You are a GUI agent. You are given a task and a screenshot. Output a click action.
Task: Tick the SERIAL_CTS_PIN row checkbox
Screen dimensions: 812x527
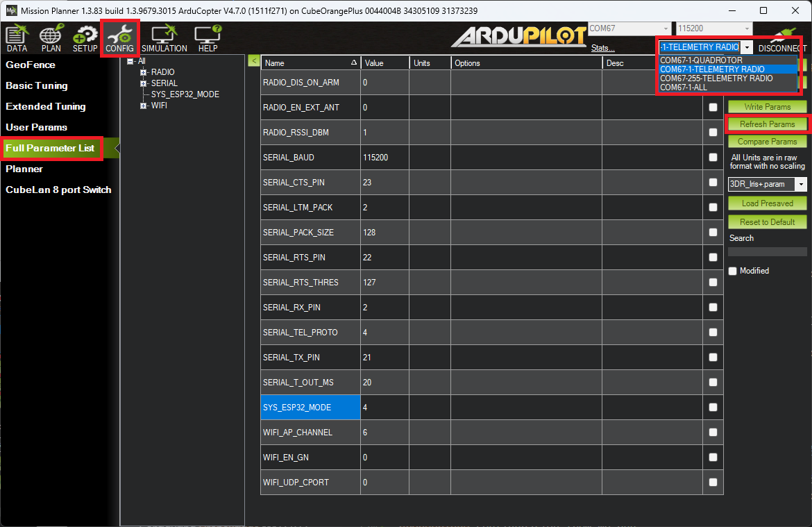[x=713, y=183]
